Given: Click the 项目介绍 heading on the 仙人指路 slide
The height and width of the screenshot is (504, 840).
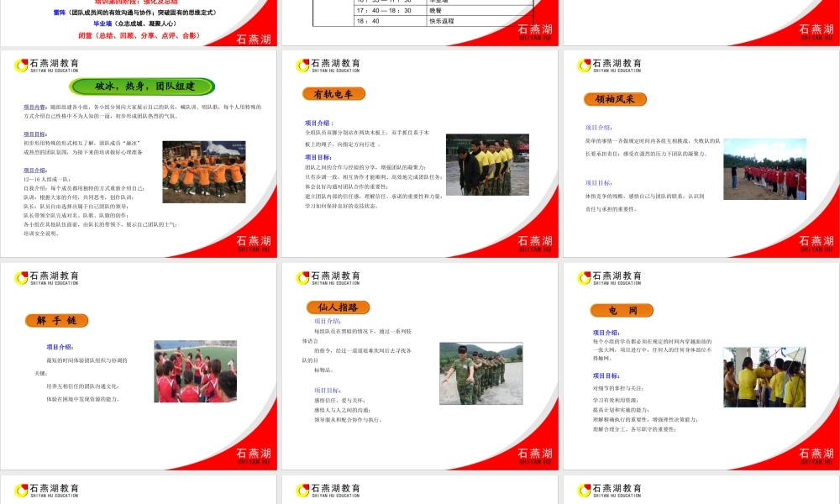Looking at the screenshot, I should coord(328,322).
